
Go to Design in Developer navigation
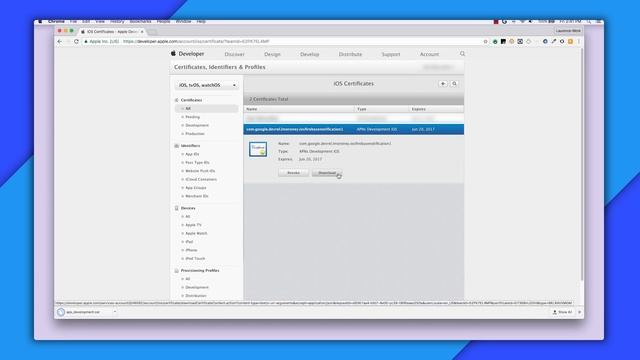tap(272, 54)
